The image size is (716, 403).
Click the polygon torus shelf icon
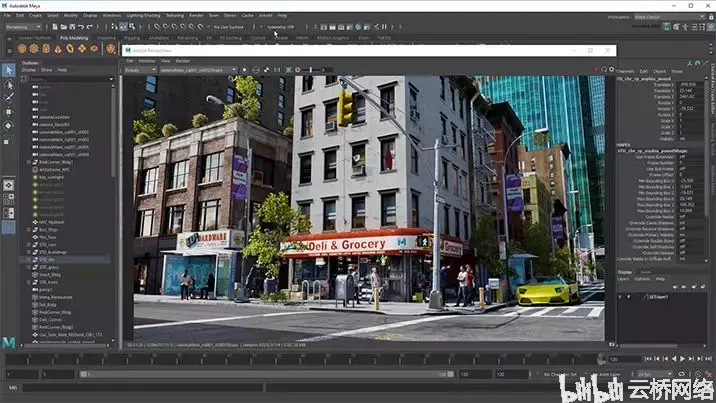(x=70, y=48)
